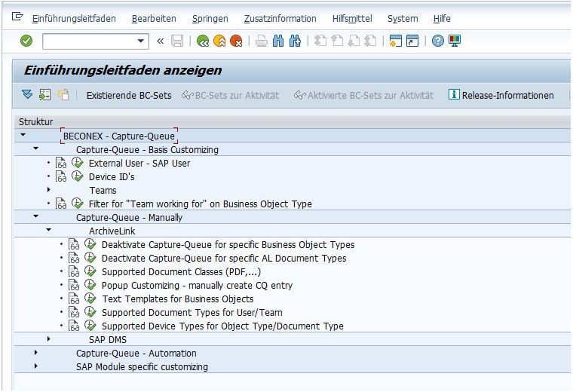This screenshot has height=392, width=573.
Task: Open the Springen menu
Action: click(210, 19)
